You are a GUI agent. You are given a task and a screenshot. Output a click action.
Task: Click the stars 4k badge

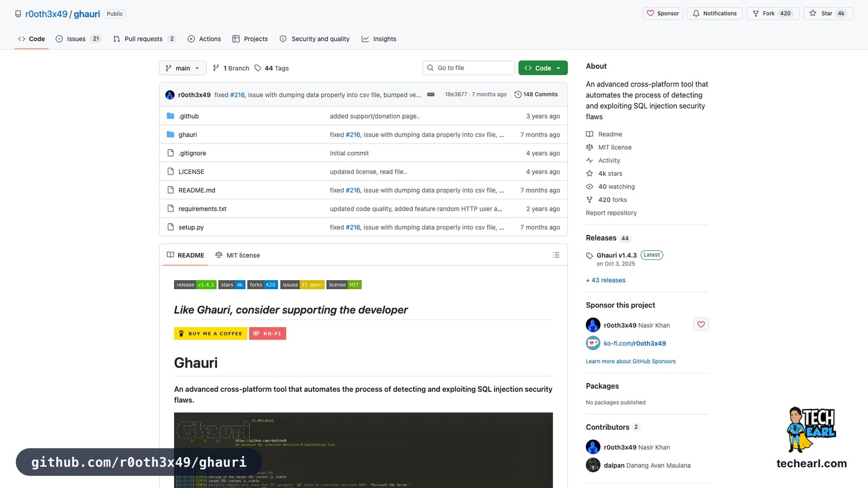click(x=232, y=285)
